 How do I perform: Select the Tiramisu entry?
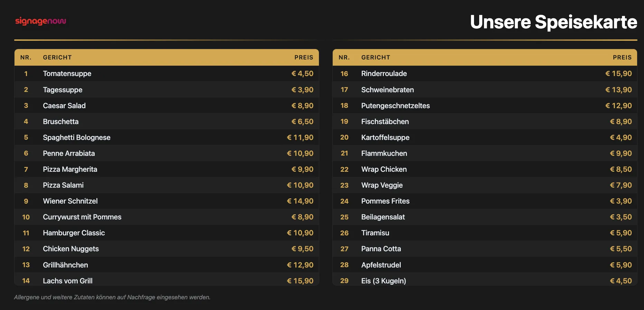coord(375,233)
